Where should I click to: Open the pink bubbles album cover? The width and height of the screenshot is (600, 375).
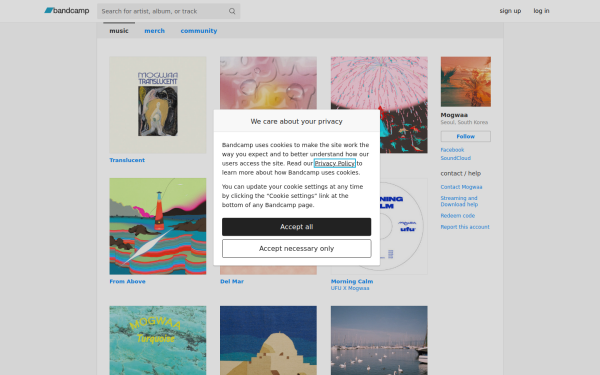pos(268,83)
